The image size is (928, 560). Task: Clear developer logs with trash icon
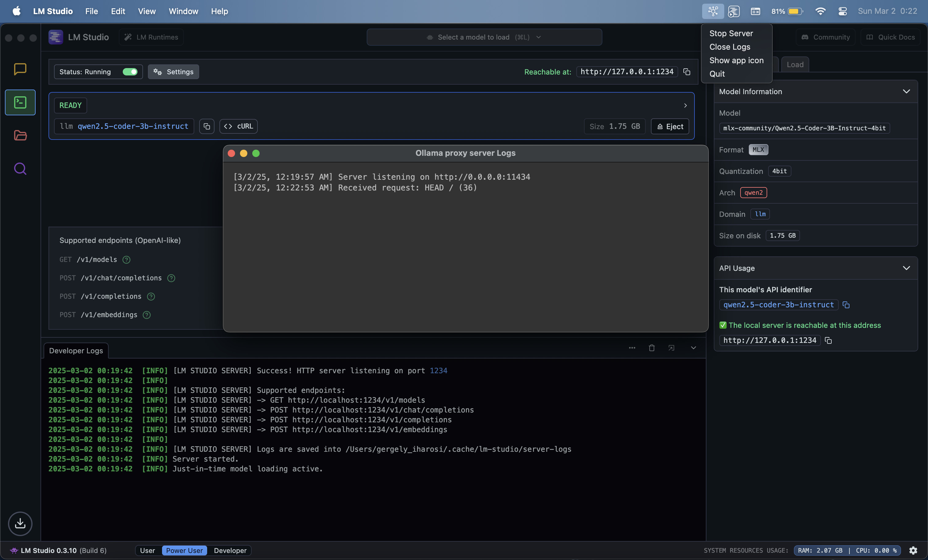click(x=652, y=348)
